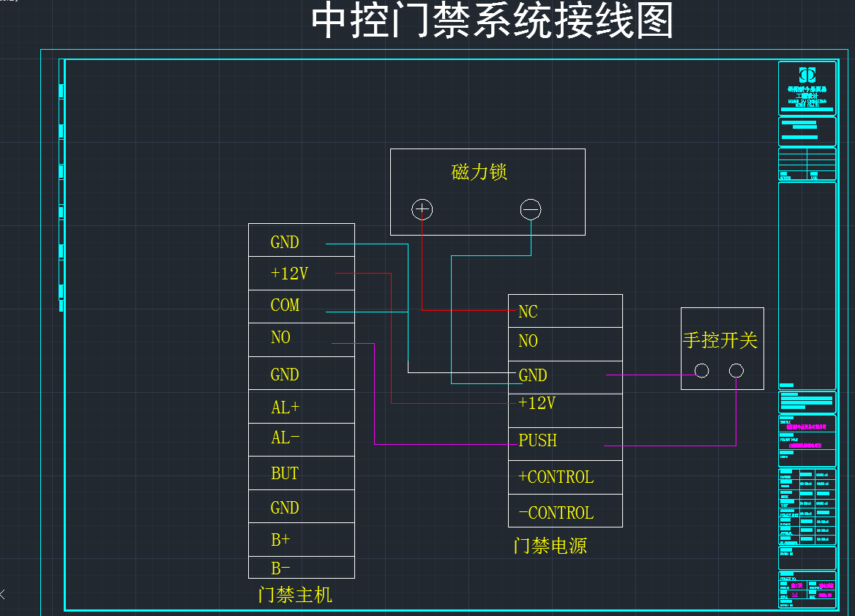Select the -CONTROL terminal label
This screenshot has height=616, width=855.
[556, 513]
